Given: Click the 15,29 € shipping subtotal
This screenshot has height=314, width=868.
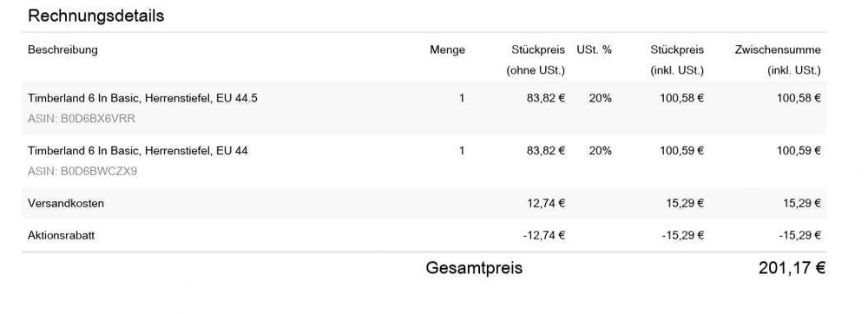Looking at the screenshot, I should [801, 204].
